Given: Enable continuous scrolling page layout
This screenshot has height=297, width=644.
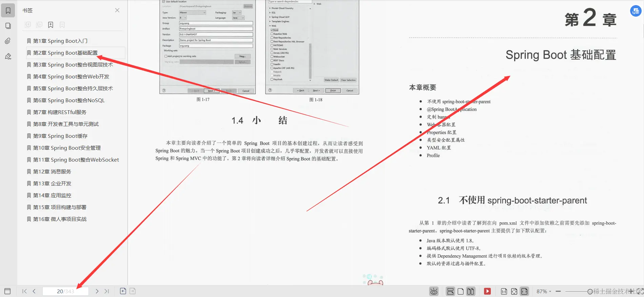Looking at the screenshot, I should (450, 291).
